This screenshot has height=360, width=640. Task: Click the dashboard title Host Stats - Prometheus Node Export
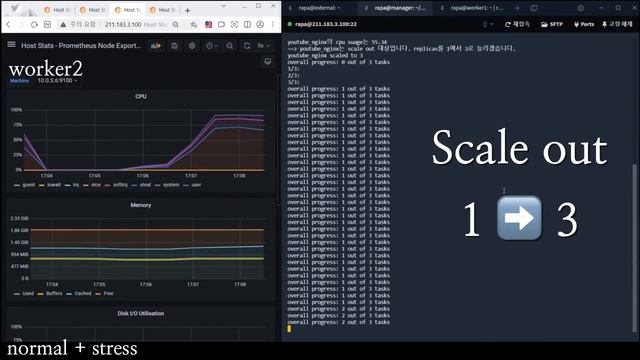tap(81, 46)
